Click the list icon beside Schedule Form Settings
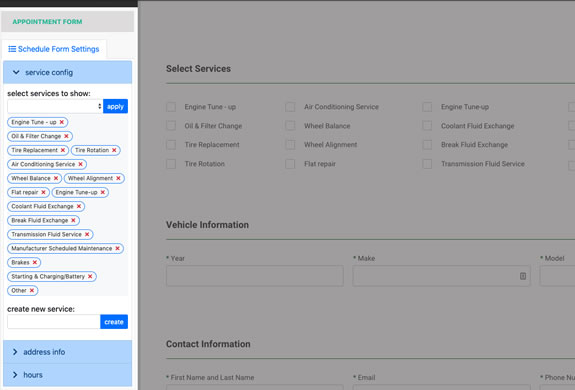 pos(12,49)
